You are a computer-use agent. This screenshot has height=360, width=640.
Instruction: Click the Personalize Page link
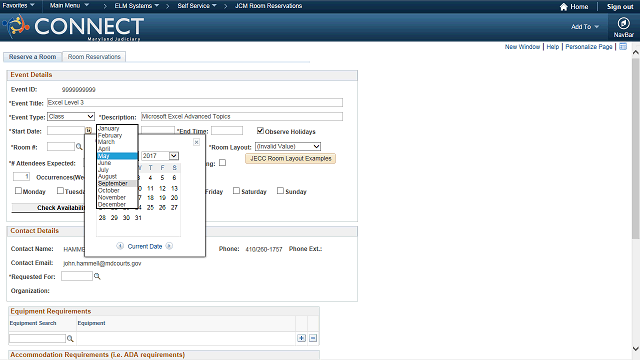pos(589,47)
